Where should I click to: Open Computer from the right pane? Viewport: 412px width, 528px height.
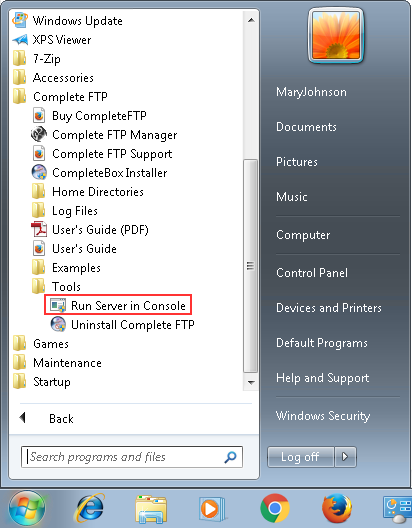coord(303,235)
